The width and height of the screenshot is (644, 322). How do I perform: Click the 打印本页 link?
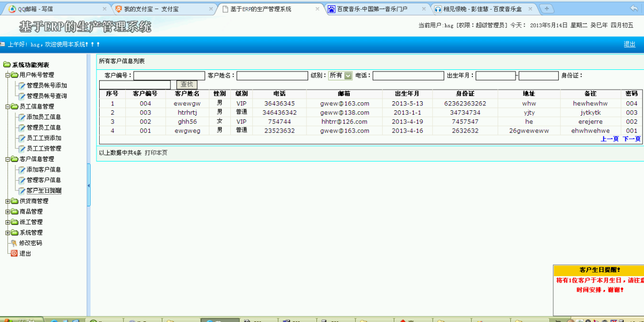click(156, 152)
